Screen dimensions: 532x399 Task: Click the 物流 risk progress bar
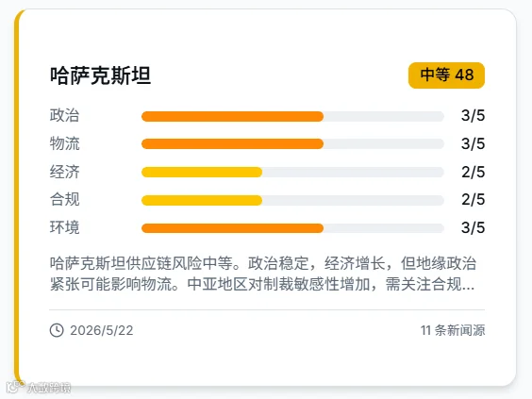(x=292, y=144)
